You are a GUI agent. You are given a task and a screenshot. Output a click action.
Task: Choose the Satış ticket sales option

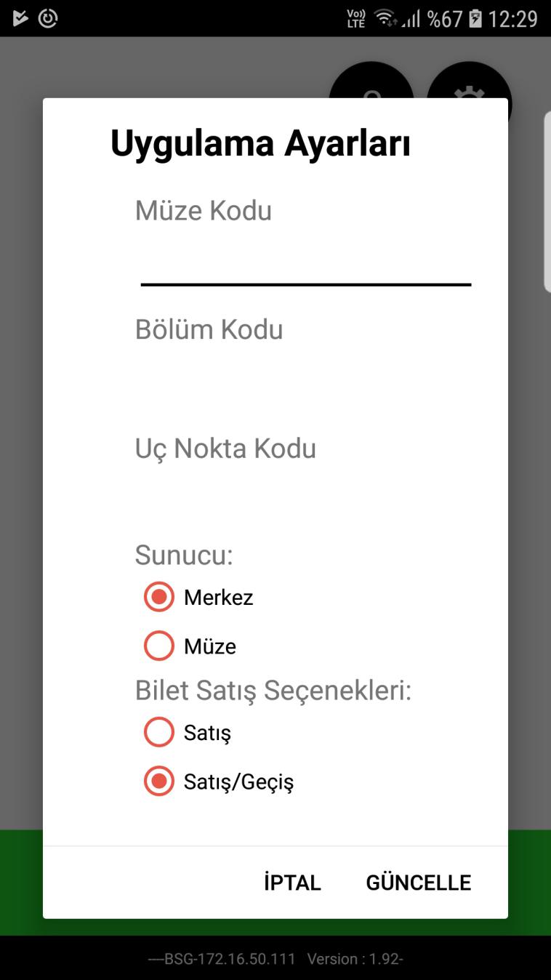point(188,733)
